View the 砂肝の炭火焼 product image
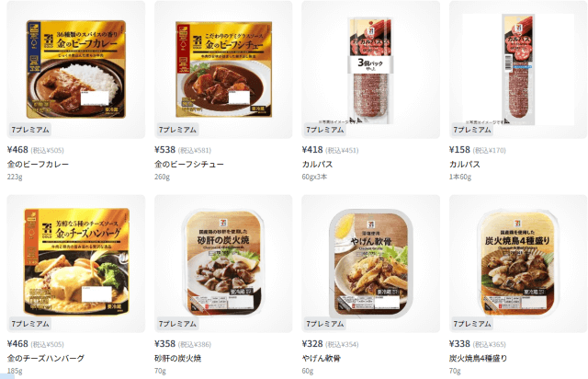This screenshot has width=588, height=379. pos(223,264)
